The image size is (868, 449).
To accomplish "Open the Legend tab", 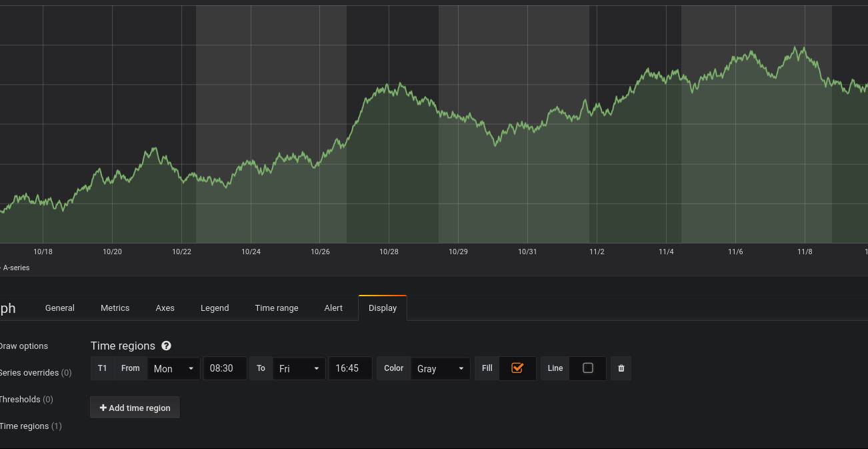I will [215, 308].
